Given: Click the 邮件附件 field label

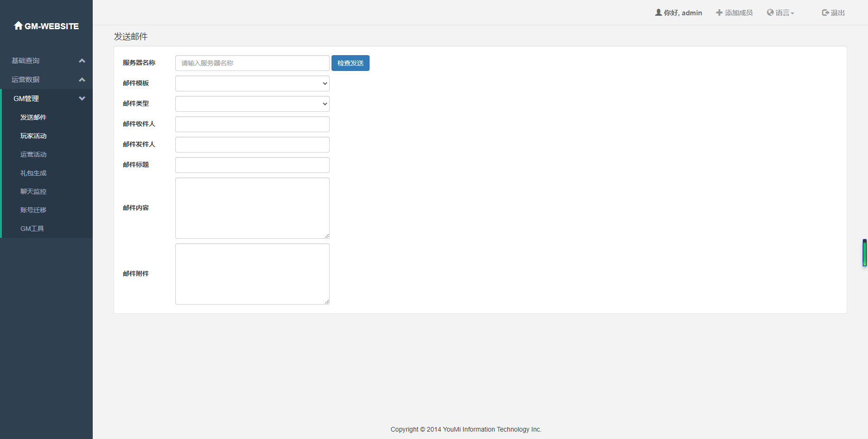Looking at the screenshot, I should point(136,274).
